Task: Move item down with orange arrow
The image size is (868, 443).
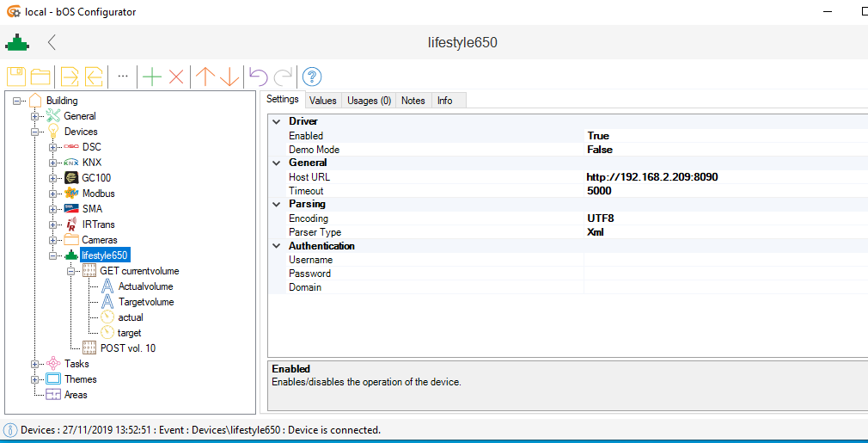Action: pos(229,77)
